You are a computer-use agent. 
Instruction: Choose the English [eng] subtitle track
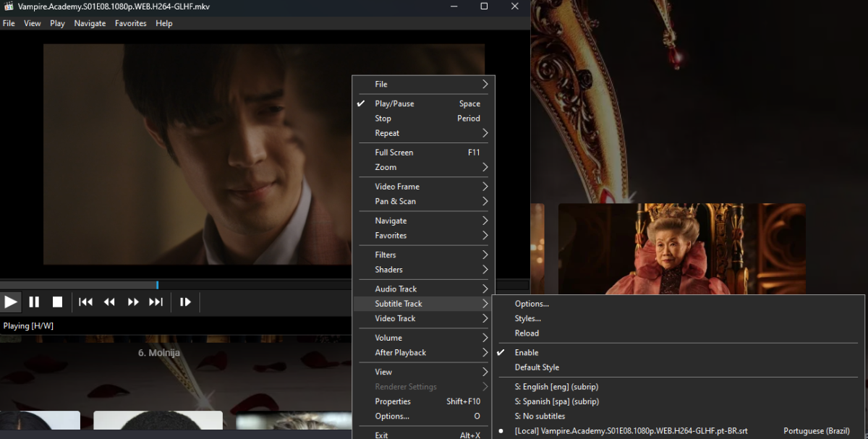tap(556, 387)
